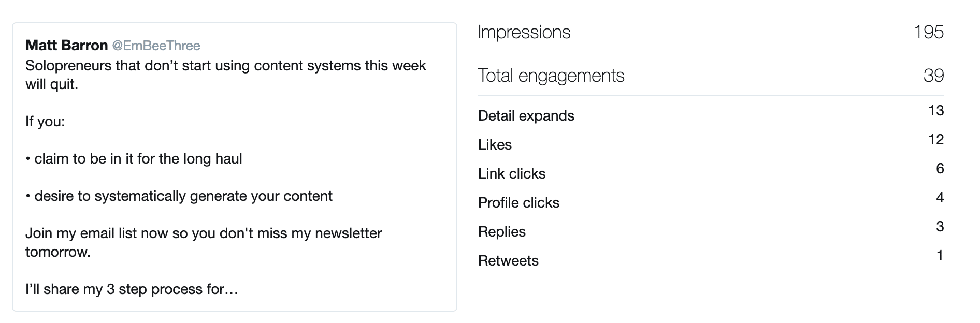Image resolution: width=980 pixels, height=323 pixels.
Task: Click the Detail expands row label
Action: (x=526, y=115)
